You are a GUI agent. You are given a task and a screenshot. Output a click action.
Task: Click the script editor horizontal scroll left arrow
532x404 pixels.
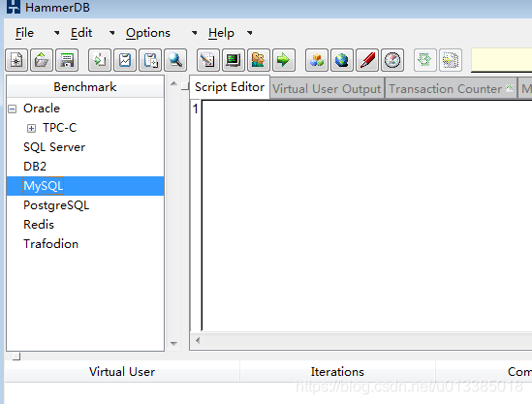[x=198, y=340]
